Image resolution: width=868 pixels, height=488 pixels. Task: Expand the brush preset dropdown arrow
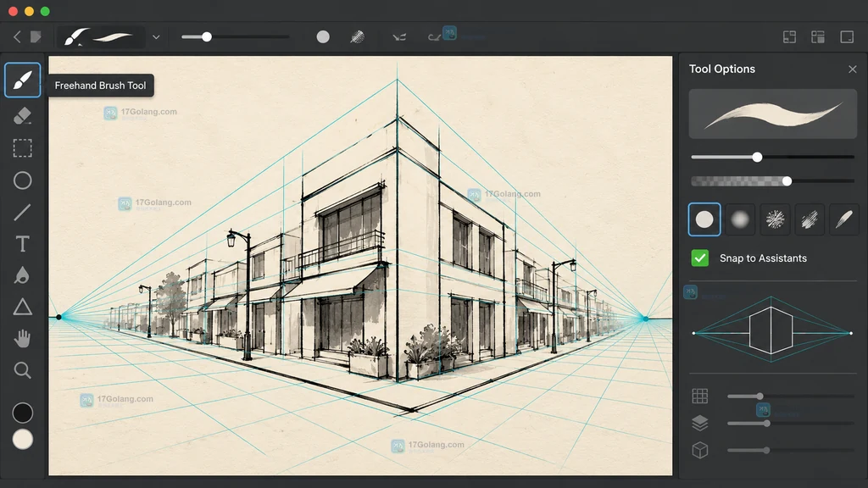[156, 37]
